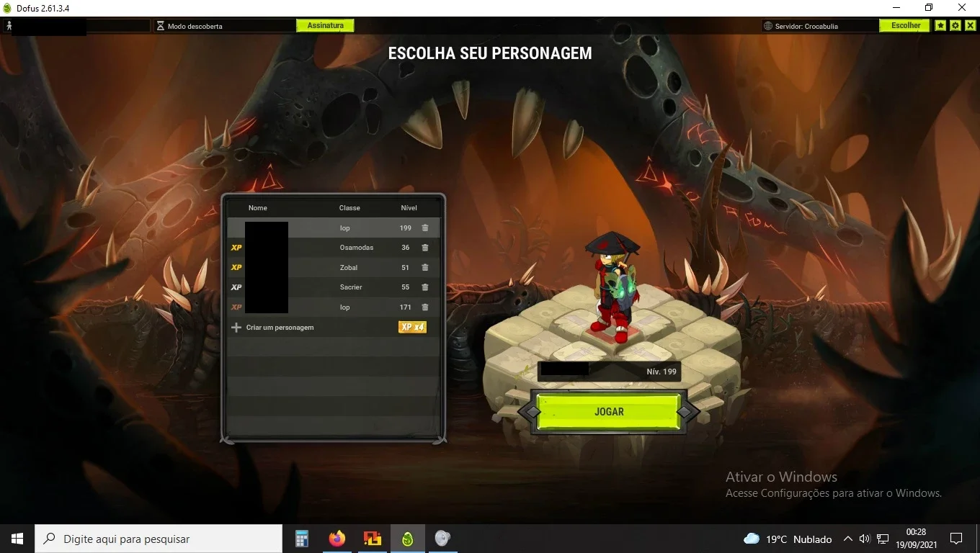Click the Iop character preview on the stone platform
The height and width of the screenshot is (553, 980).
click(x=614, y=288)
